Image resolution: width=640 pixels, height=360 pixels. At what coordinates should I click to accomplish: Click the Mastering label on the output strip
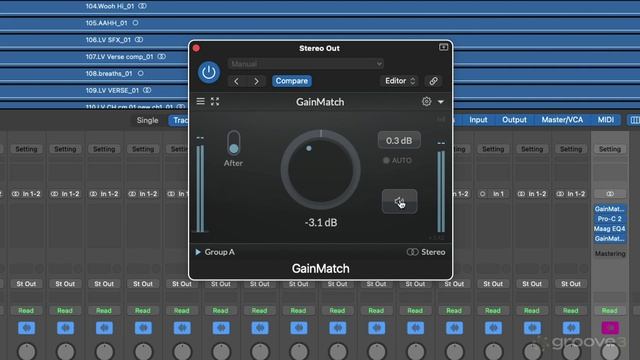610,253
